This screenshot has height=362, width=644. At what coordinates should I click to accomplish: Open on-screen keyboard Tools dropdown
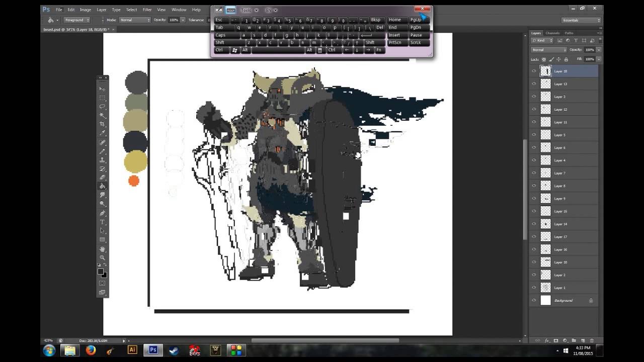[249, 10]
